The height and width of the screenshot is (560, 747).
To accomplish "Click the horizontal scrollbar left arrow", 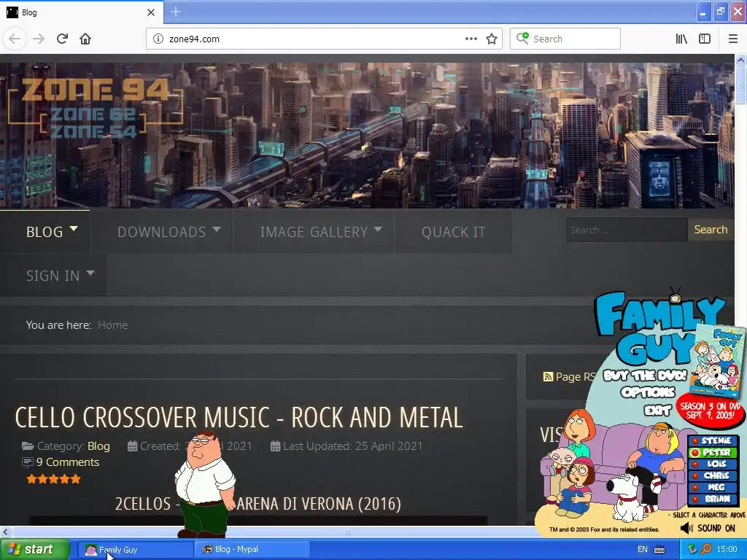I will [5, 532].
